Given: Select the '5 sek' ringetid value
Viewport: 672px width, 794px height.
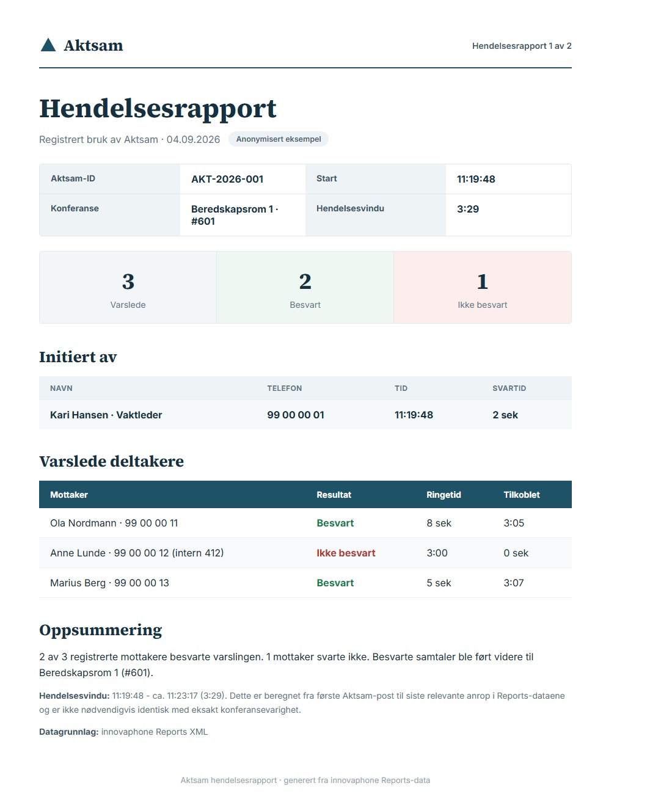Looking at the screenshot, I should [x=439, y=583].
